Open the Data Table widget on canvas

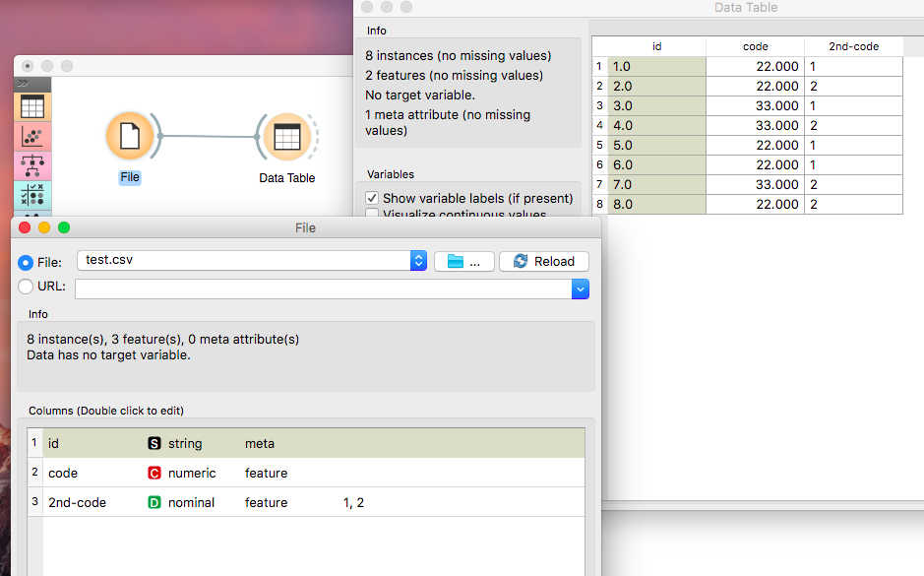286,137
